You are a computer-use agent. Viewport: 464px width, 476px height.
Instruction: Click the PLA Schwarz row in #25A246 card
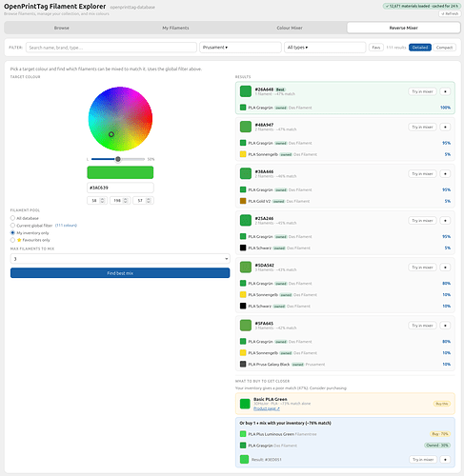tap(345, 248)
